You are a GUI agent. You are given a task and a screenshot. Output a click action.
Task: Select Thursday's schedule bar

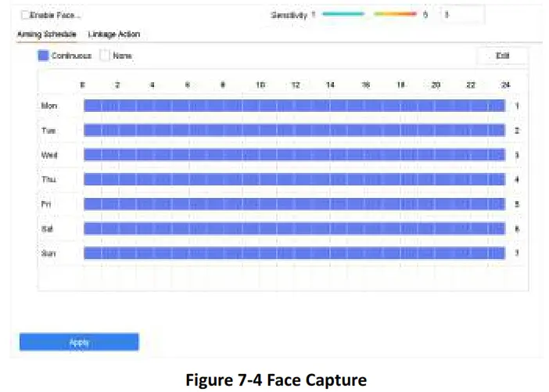tap(293, 179)
